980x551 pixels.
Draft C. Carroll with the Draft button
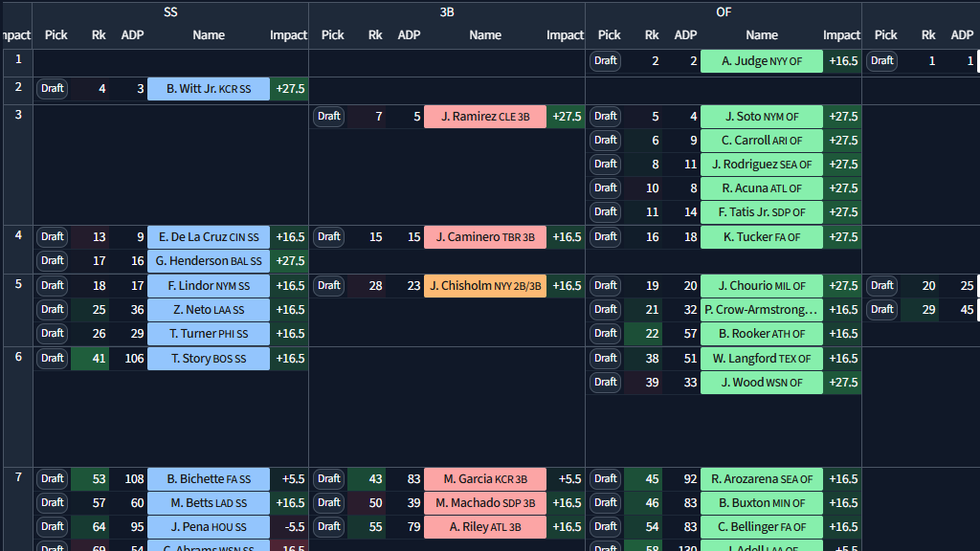605,140
